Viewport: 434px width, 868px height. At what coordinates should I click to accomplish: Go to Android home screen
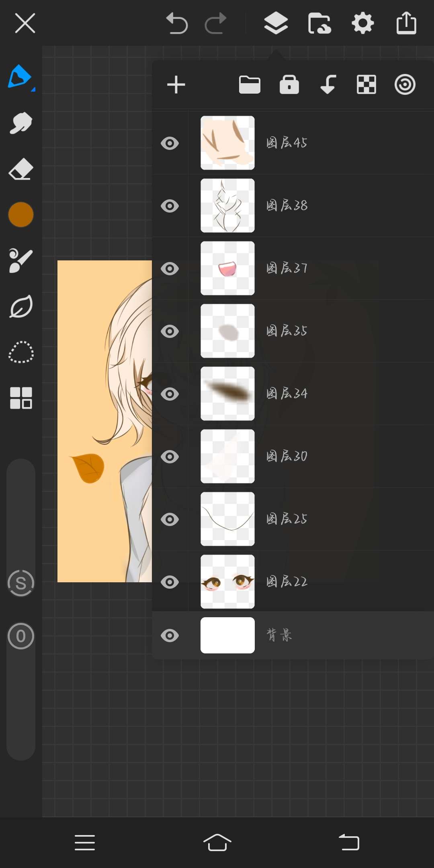pyautogui.click(x=217, y=842)
